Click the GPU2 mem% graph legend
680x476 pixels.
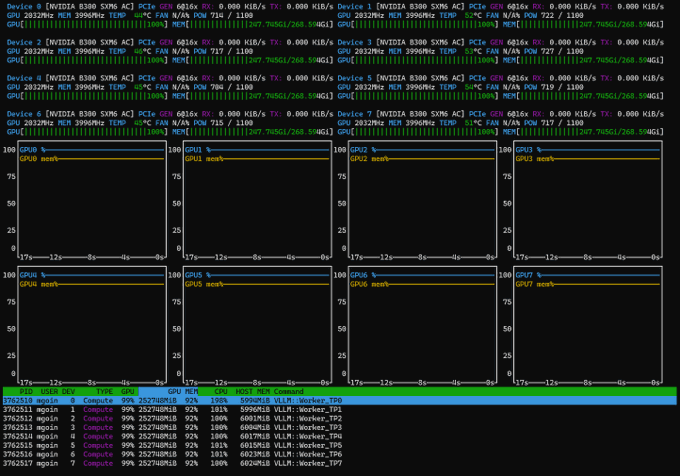click(369, 159)
